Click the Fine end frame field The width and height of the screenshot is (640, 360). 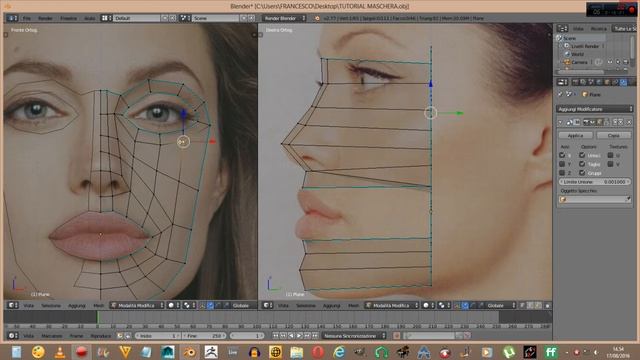coord(204,336)
